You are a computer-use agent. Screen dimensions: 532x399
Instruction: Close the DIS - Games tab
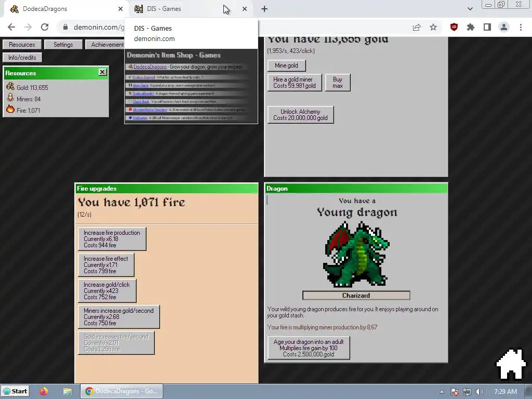point(245,9)
